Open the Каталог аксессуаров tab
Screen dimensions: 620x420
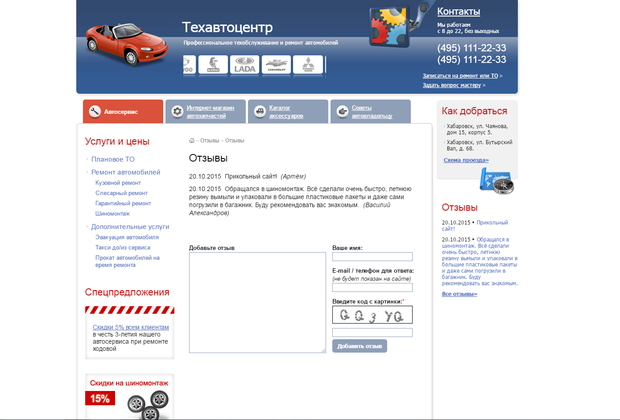pyautogui.click(x=288, y=112)
